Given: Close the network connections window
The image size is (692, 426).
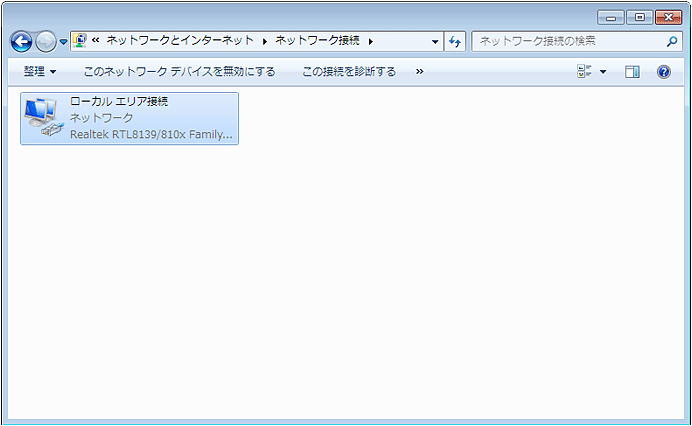Looking at the screenshot, I should coord(668,18).
